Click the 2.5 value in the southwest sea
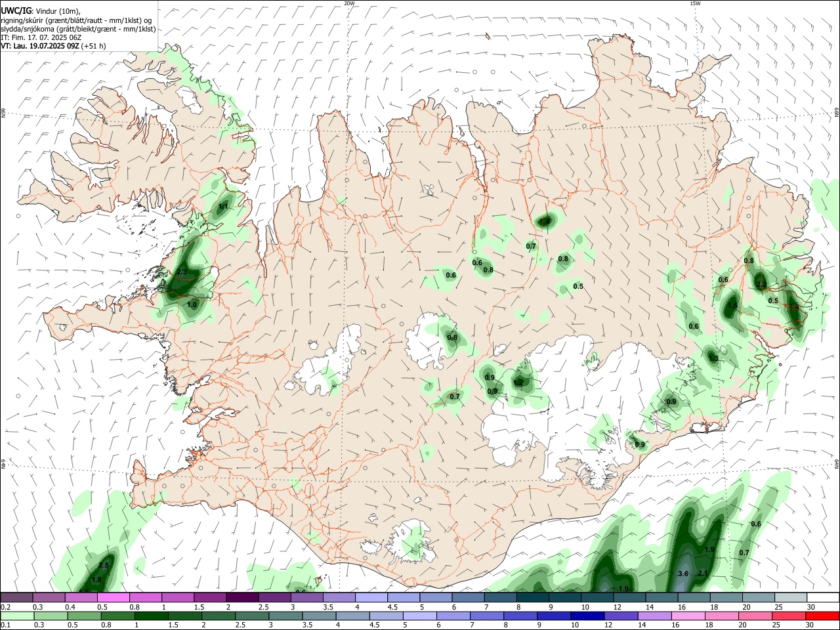Image resolution: width=840 pixels, height=630 pixels. (x=103, y=565)
